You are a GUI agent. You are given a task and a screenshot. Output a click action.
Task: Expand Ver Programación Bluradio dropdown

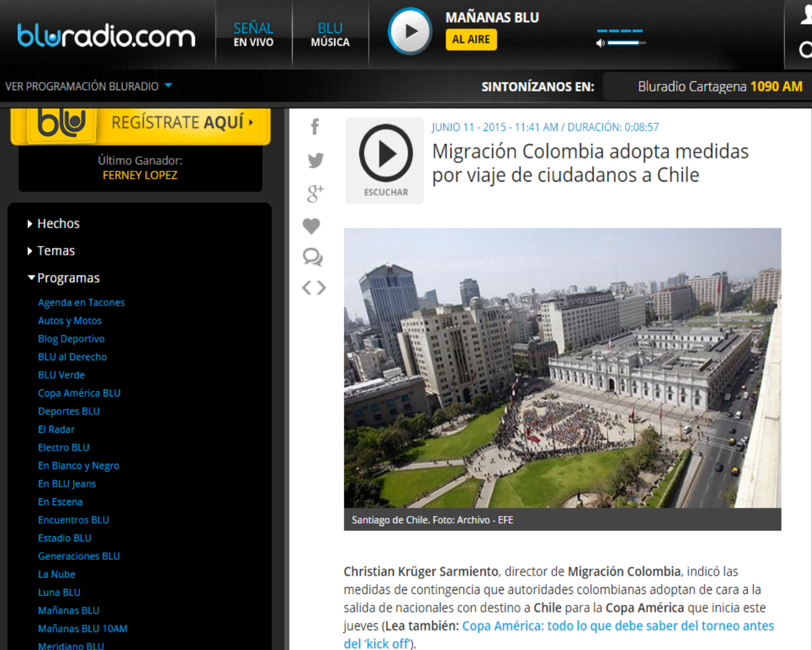tap(89, 86)
